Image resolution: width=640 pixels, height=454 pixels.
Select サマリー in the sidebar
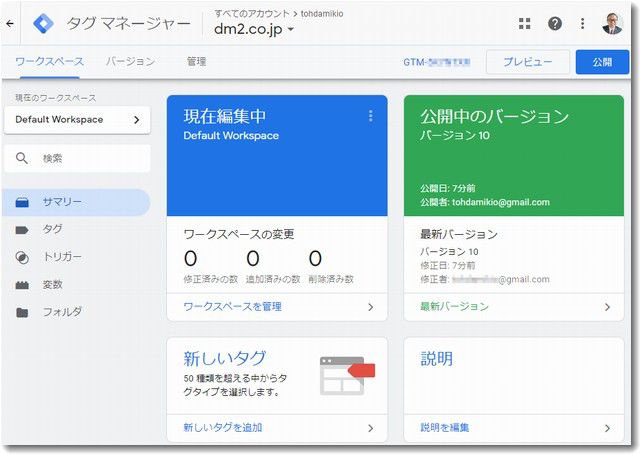pos(76,202)
